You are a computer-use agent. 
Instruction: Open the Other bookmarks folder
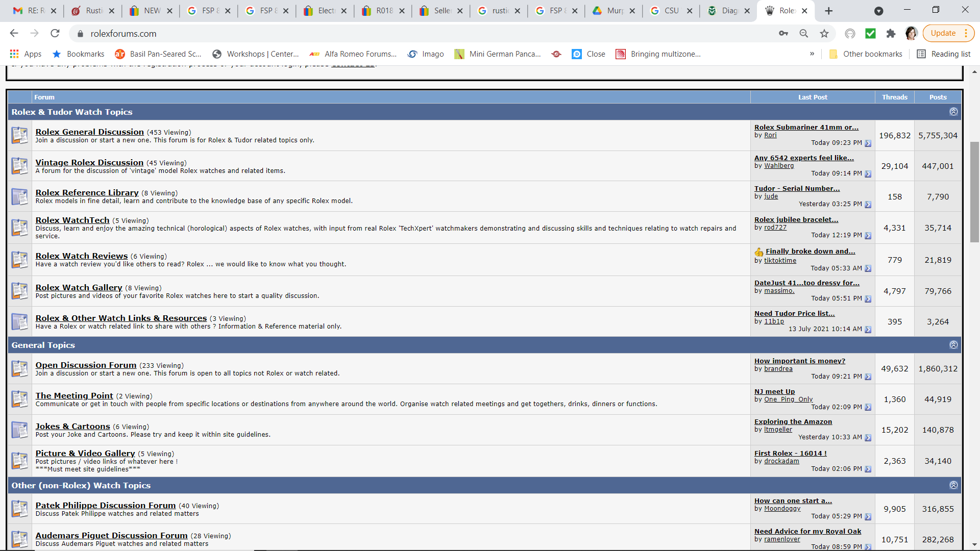pos(866,54)
